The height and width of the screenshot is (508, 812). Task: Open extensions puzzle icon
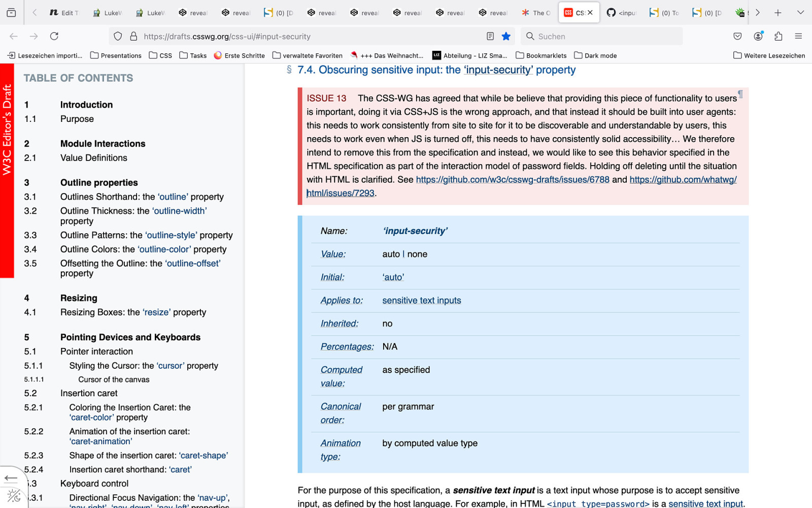point(778,36)
